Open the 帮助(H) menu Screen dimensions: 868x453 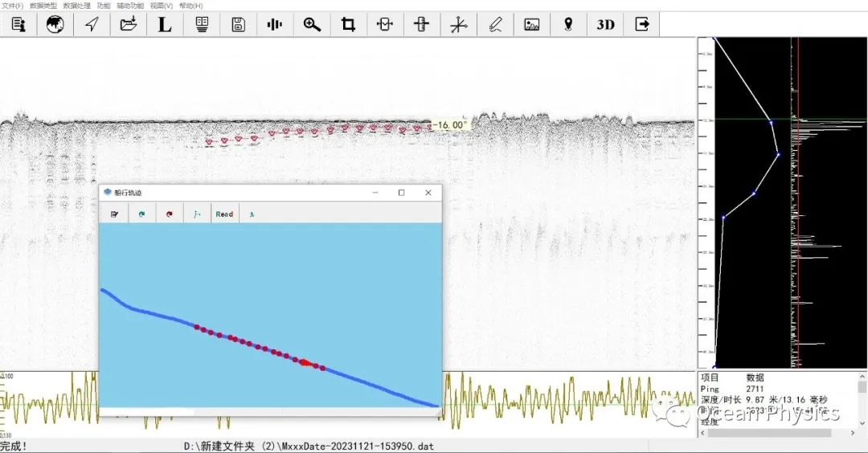(190, 6)
